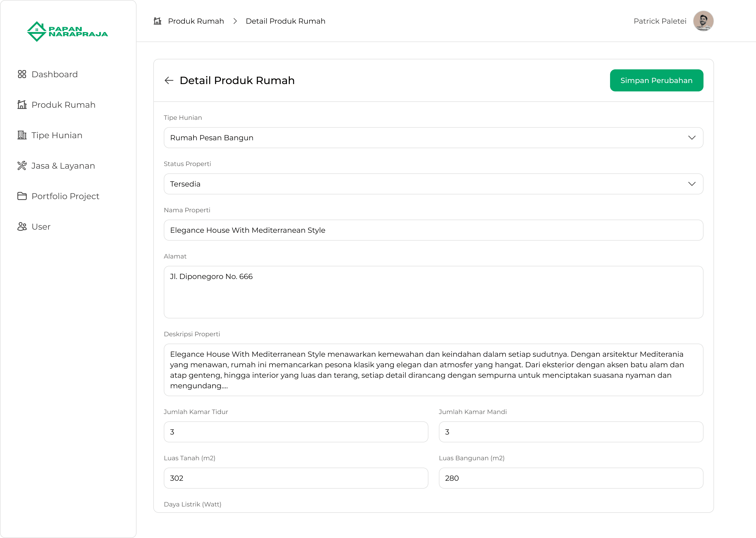
Task: Click the Dashboard grid icon in sidebar
Action: pos(22,74)
